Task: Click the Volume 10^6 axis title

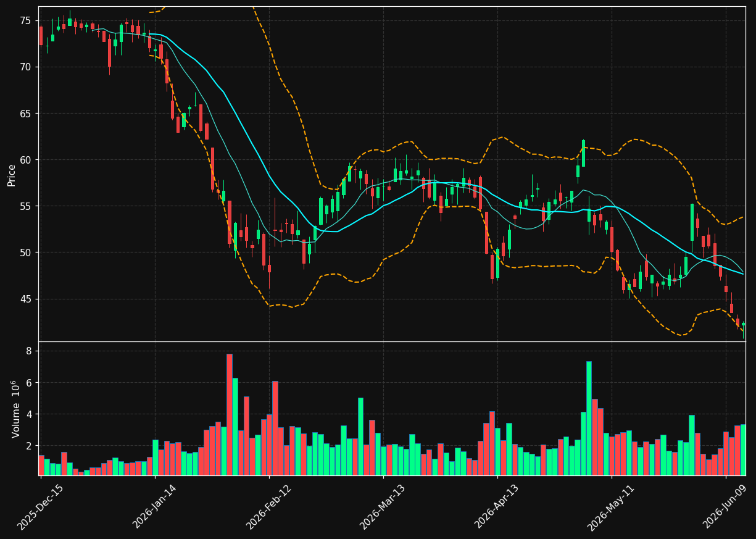Action: tap(15, 409)
